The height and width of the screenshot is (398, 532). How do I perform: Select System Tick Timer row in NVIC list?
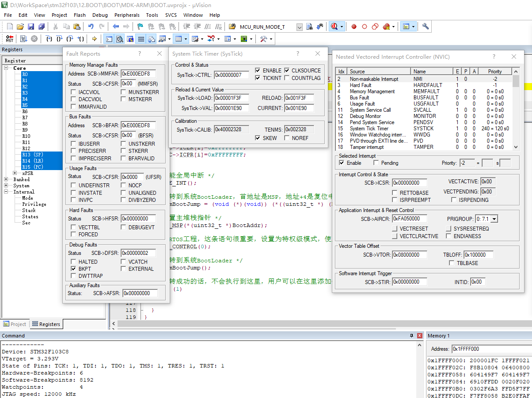click(x=424, y=129)
